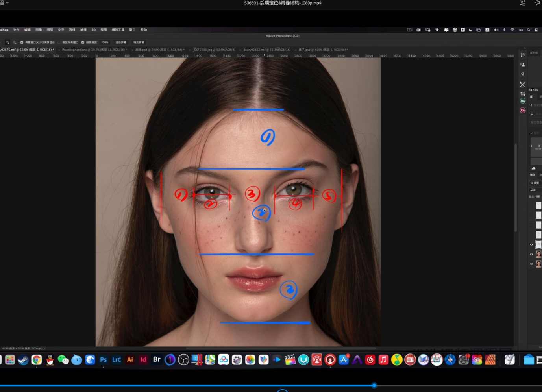The image size is (542, 392).
Task: Open the green RA plugin panel
Action: tap(522, 101)
